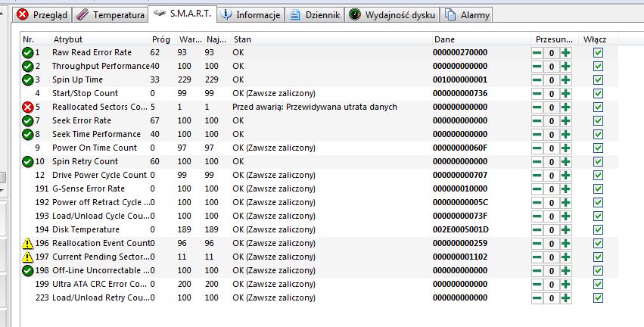Sort by the Dane column header
644x327 pixels.
point(481,39)
